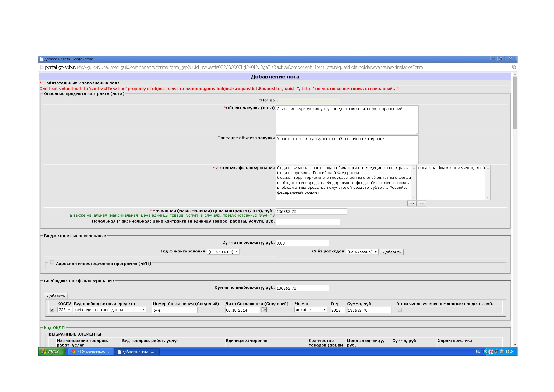Expand the Счёт расходов dropdown
The height and width of the screenshot is (392, 554).
[x=362, y=252]
